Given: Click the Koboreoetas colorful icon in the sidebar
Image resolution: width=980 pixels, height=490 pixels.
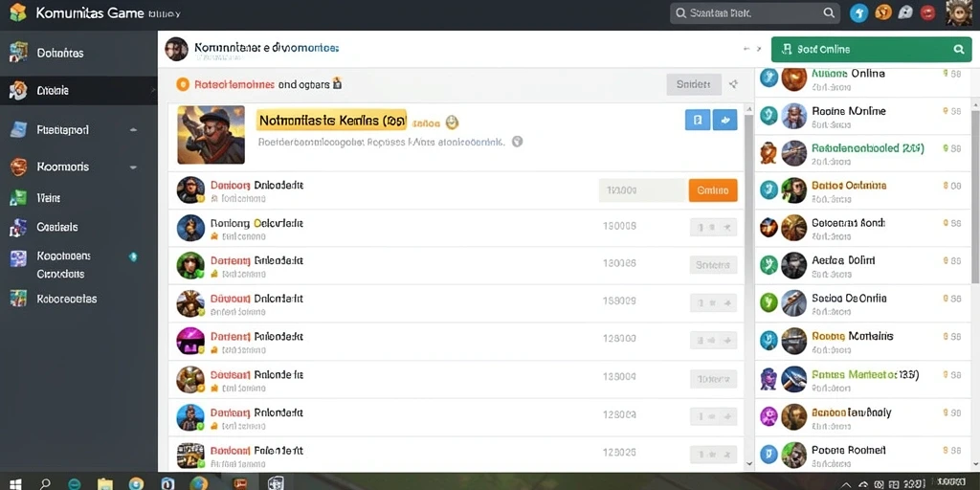Looking at the screenshot, I should pos(18,299).
